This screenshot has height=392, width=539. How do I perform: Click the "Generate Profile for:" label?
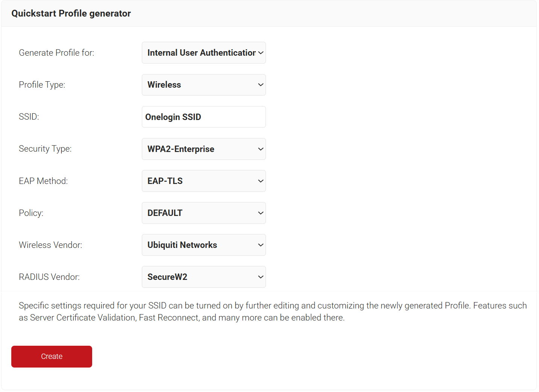coord(56,53)
